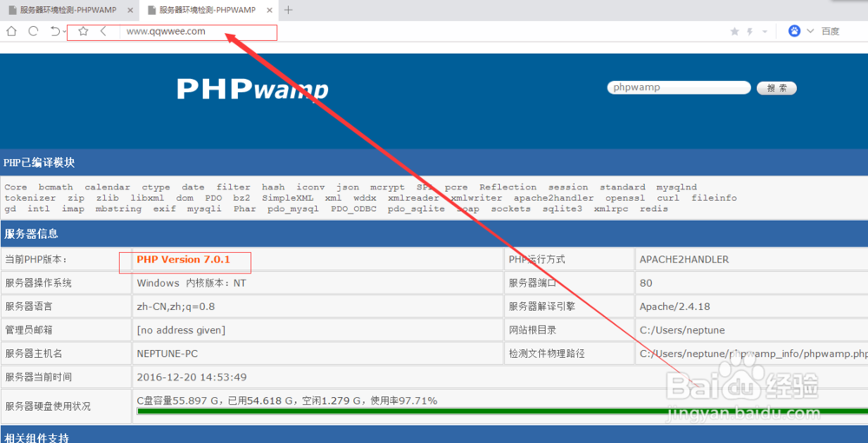This screenshot has height=443, width=868.
Task: Open small dropdown after lightning icon
Action: pos(765,31)
